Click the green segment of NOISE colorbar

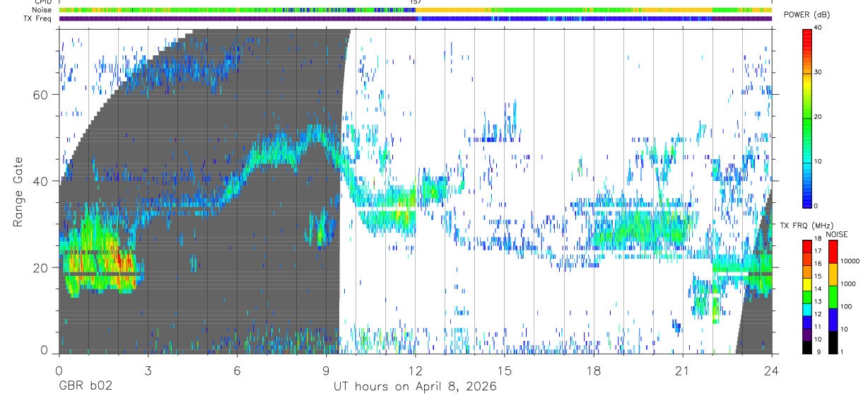[x=833, y=296]
